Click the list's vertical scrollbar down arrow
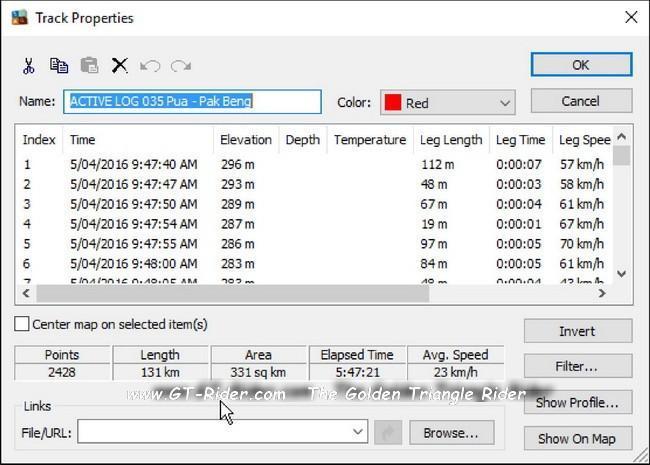 tap(621, 273)
